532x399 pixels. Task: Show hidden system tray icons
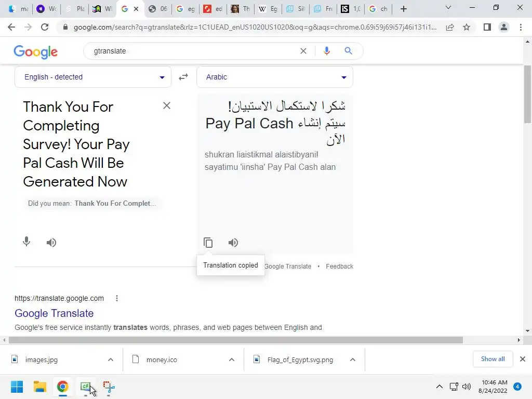(x=440, y=387)
